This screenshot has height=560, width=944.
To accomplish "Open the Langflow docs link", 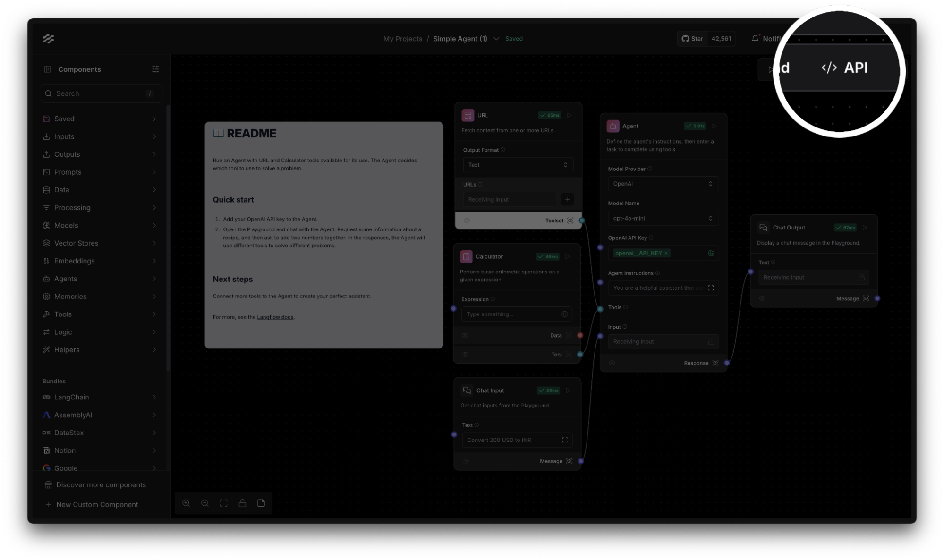I will (275, 317).
